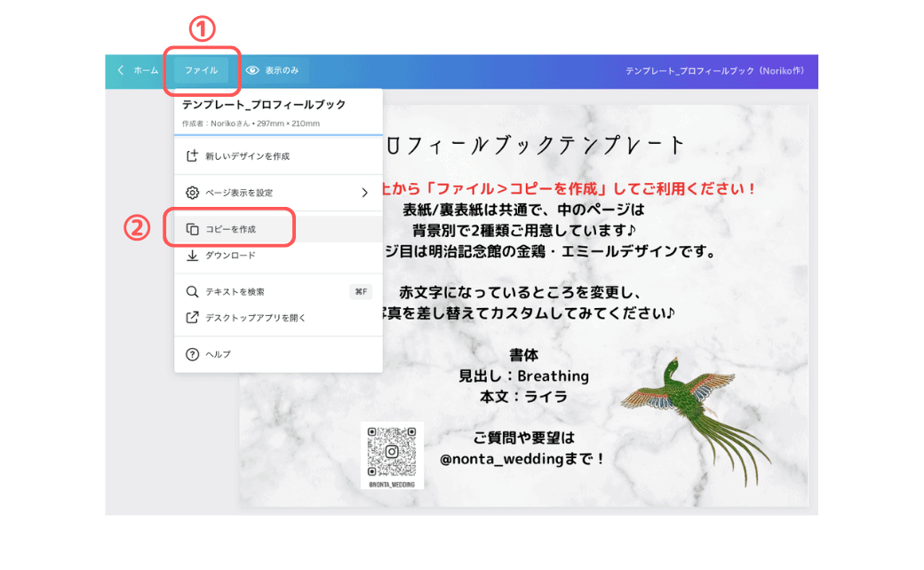
Task: Expand the ページ表示を設定 submenu arrow
Action: pos(364,193)
